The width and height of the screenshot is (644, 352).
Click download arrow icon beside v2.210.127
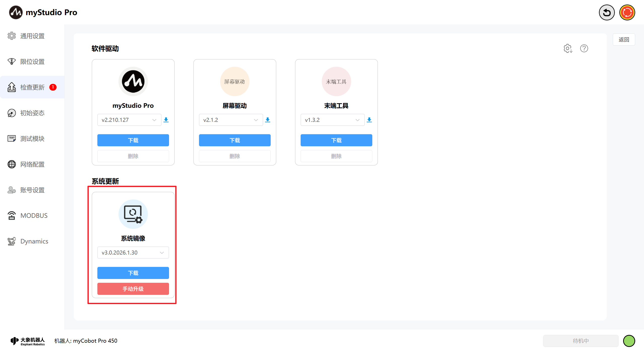click(x=166, y=120)
